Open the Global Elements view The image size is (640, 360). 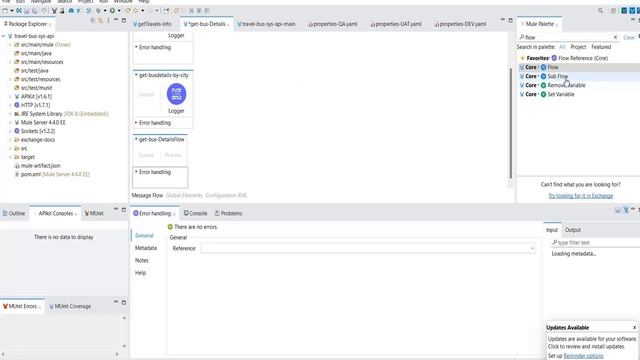(x=184, y=196)
